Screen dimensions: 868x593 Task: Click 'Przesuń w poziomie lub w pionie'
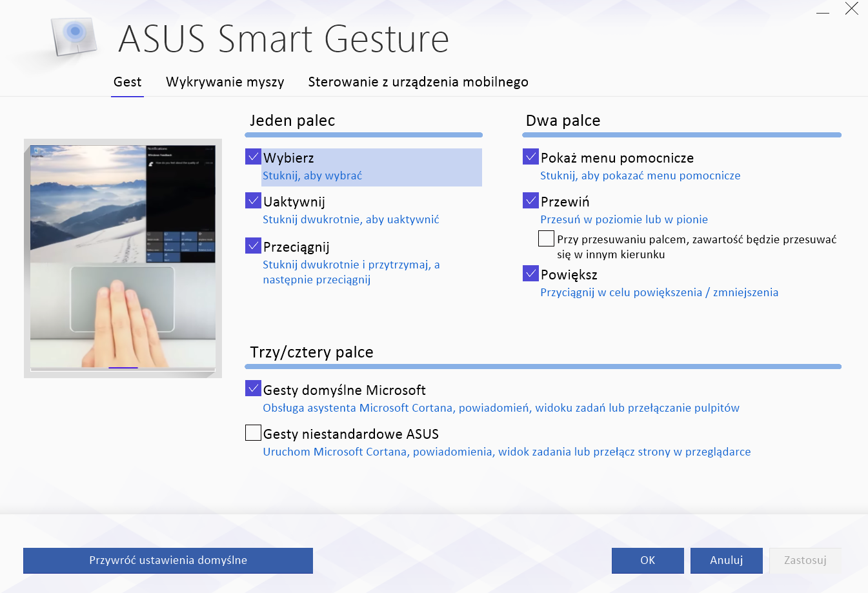click(624, 219)
